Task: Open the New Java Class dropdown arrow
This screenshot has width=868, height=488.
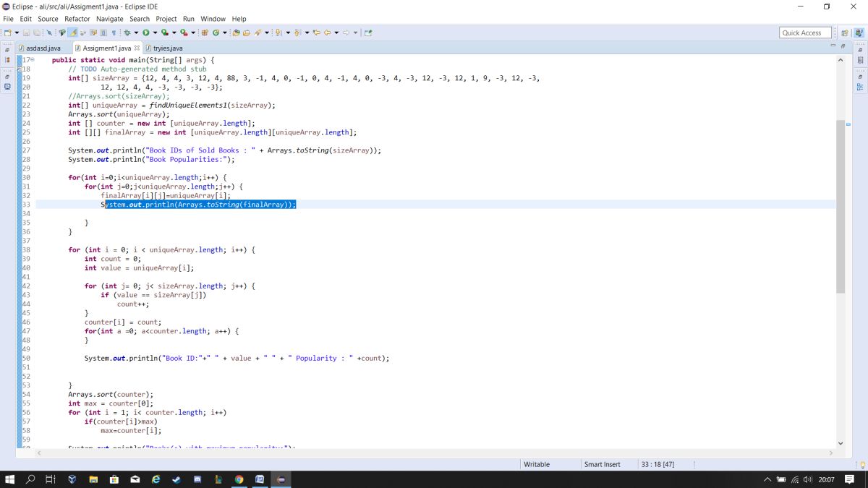Action: (224, 33)
